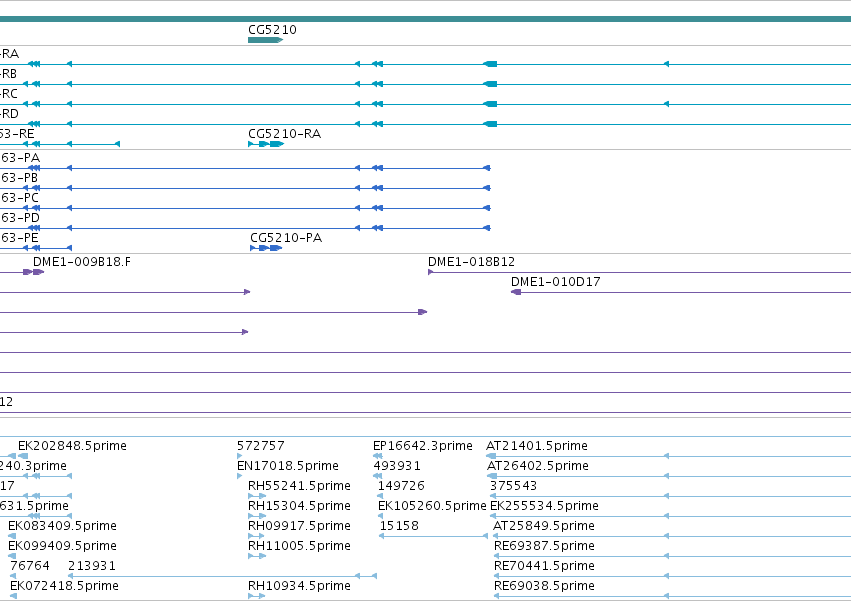Open the 375543 EST label
The image size is (851, 601).
click(513, 486)
